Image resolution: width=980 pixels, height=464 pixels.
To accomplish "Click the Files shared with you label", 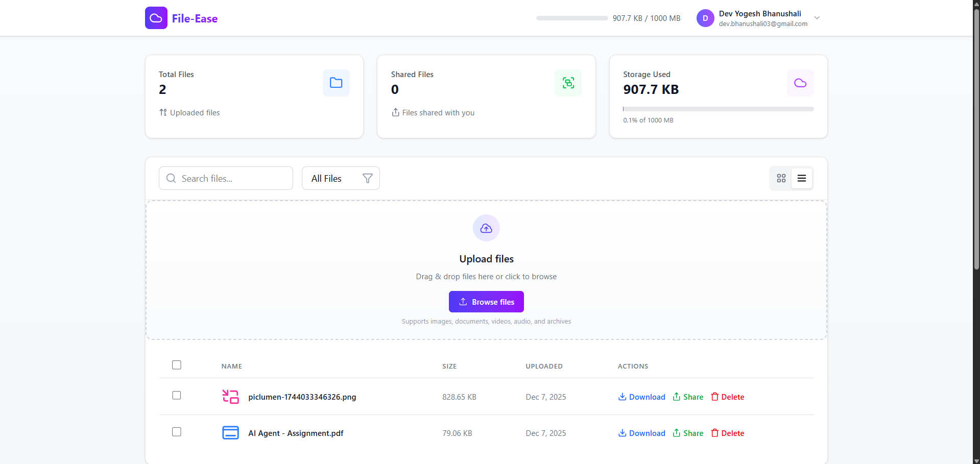I will [x=438, y=112].
